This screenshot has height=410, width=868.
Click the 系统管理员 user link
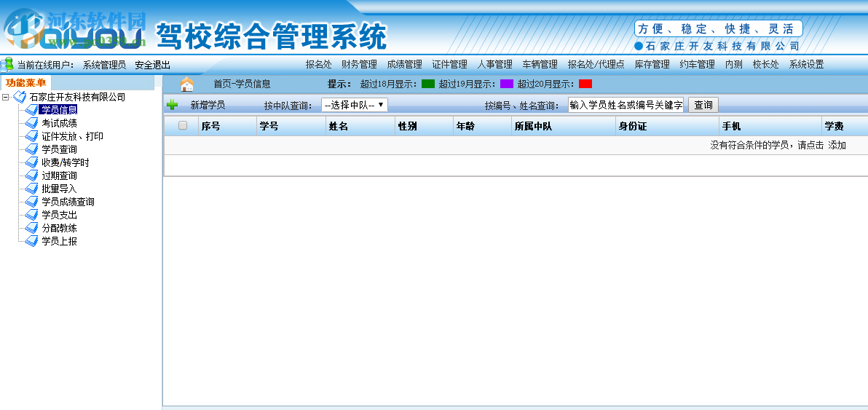coord(104,65)
